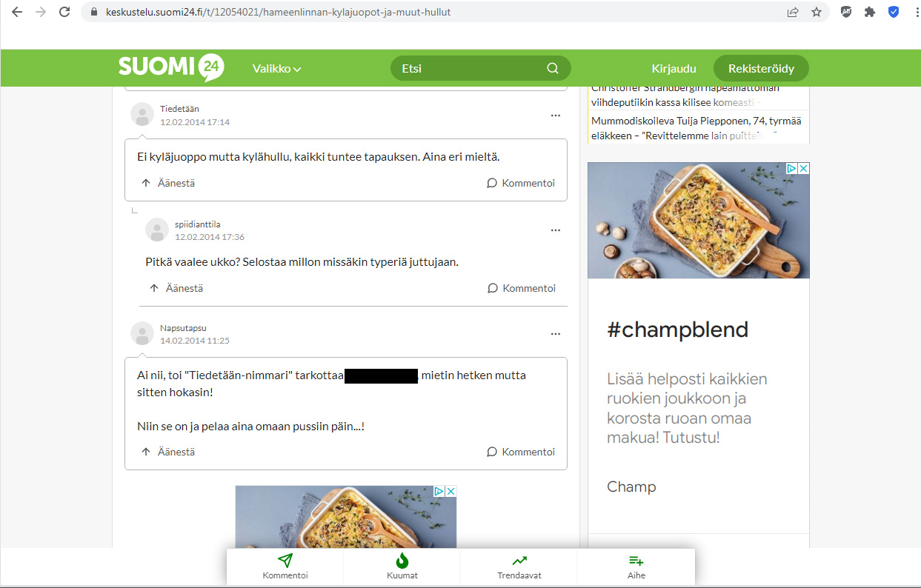Expand the Valikko menu
The height and width of the screenshot is (588, 921).
pos(277,69)
